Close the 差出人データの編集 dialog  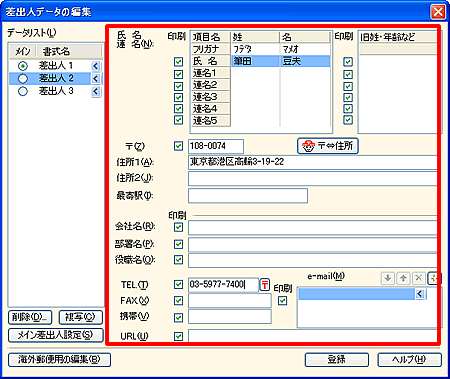click(438, 12)
